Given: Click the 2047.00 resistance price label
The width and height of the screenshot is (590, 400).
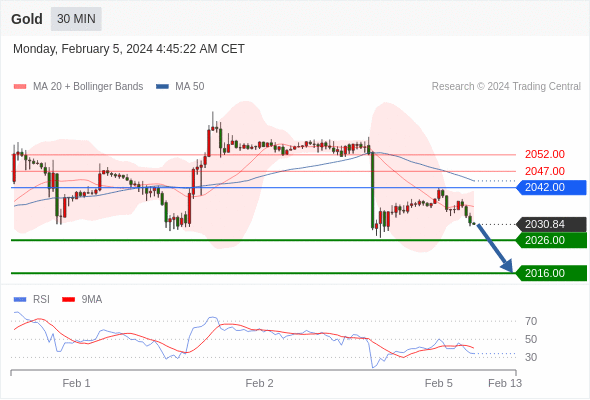Looking at the screenshot, I should tap(544, 171).
